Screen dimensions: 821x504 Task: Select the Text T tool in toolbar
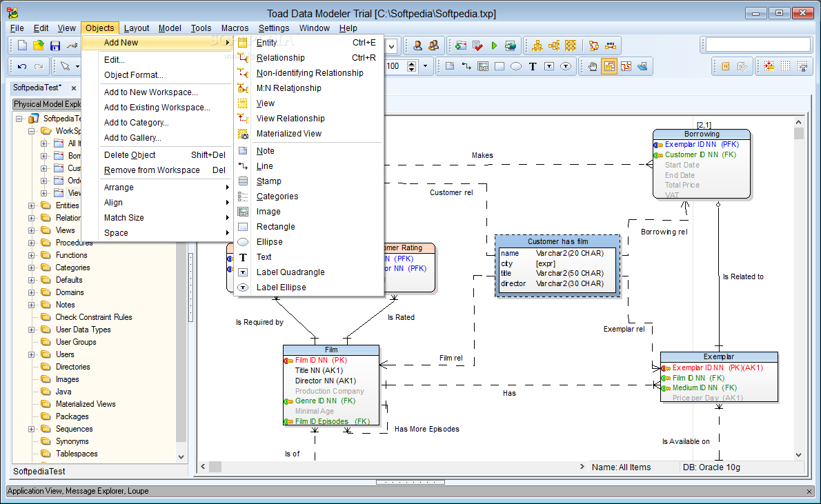[533, 66]
